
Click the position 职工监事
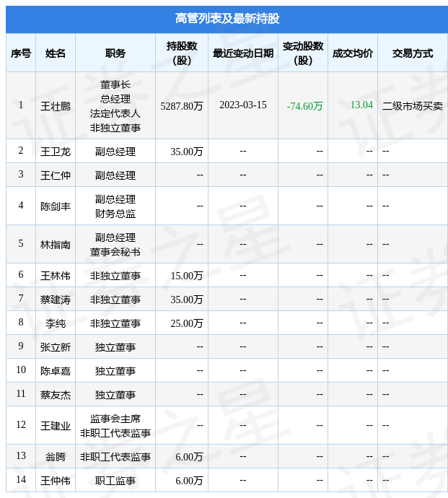click(115, 481)
